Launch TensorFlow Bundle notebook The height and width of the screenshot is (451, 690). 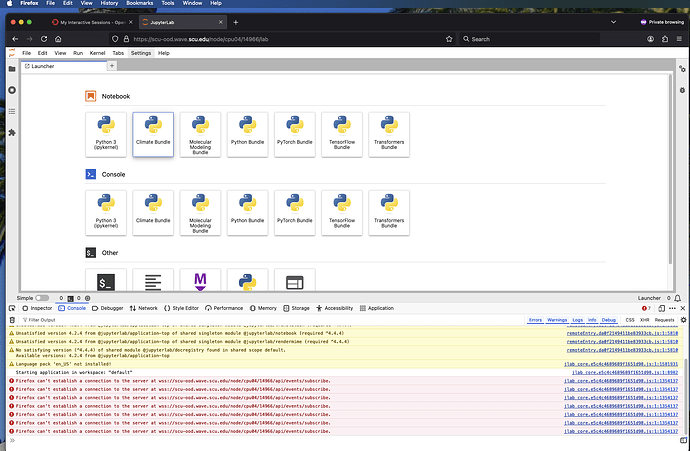tap(342, 134)
